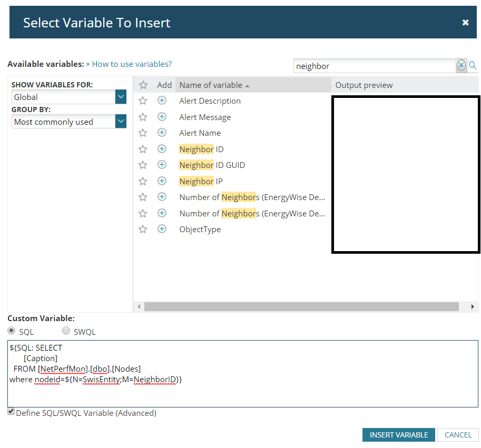This screenshot has width=481, height=448.
Task: Click plus icon beside Neighbor IP
Action: tap(162, 181)
